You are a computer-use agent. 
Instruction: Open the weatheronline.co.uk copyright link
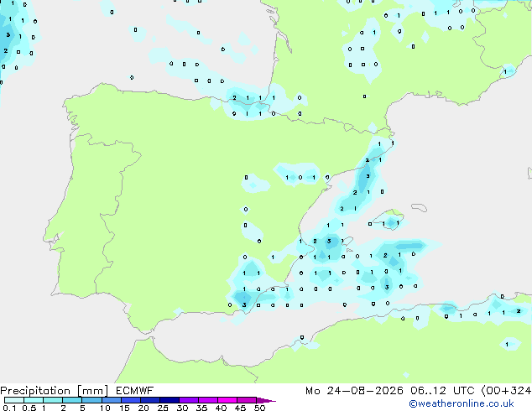pyautogui.click(x=461, y=403)
